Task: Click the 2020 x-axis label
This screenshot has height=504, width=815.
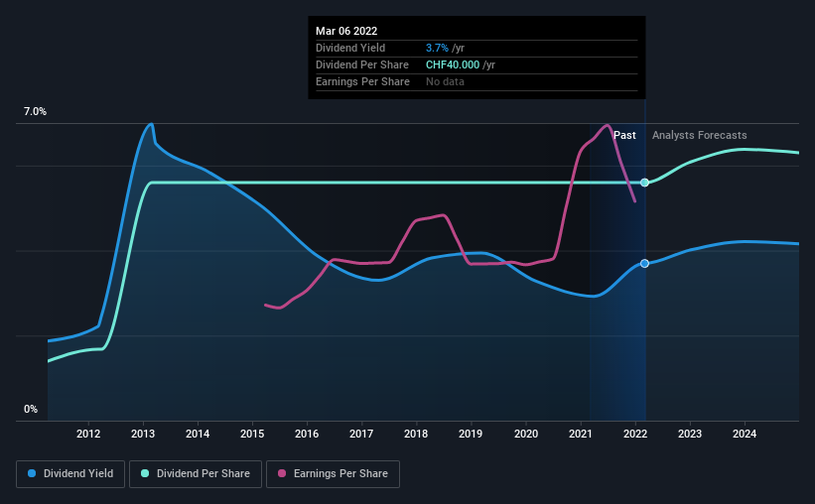Action: pyautogui.click(x=526, y=434)
